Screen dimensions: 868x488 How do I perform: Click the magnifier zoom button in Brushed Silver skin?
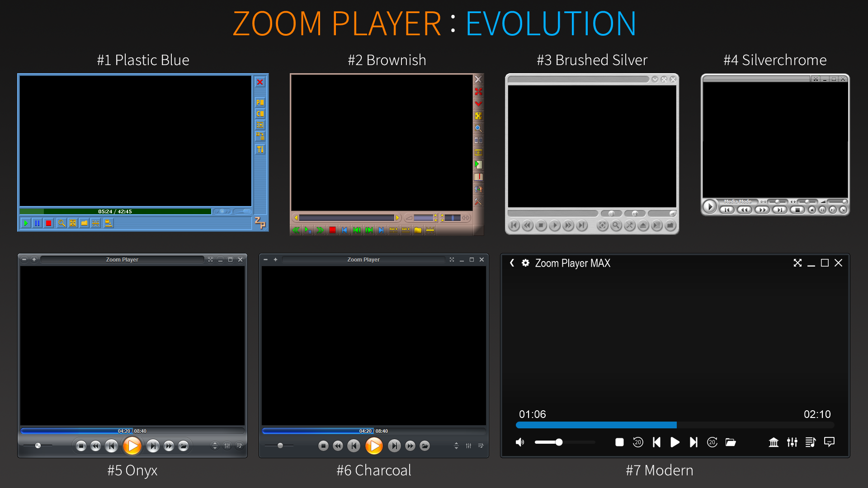tap(616, 225)
